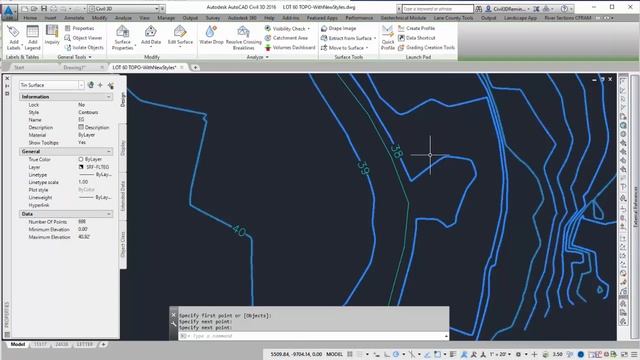Open the Annotate ribbon tab
The image size is (640, 360).
(x=74, y=18)
